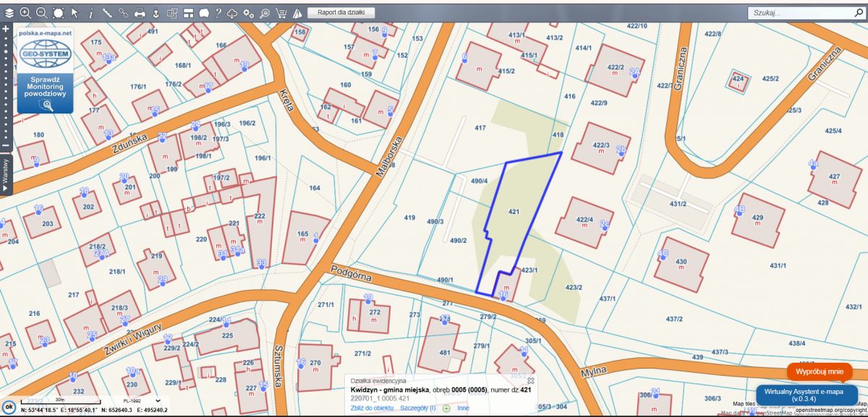Screen dimensions: 868x417
Task: Select the distance measuring tool
Action: click(107, 13)
